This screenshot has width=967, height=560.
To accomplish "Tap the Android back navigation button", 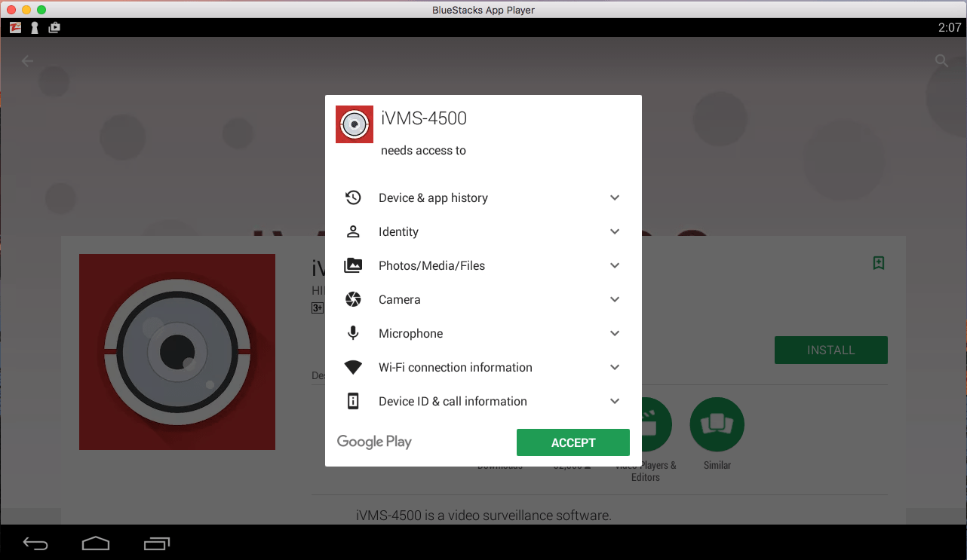I will 35,543.
